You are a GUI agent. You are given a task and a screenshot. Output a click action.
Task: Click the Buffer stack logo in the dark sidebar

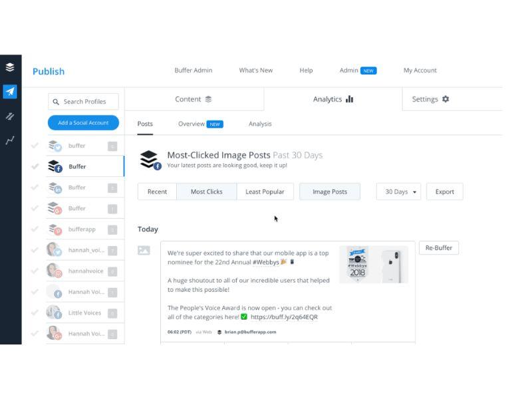pyautogui.click(x=10, y=67)
